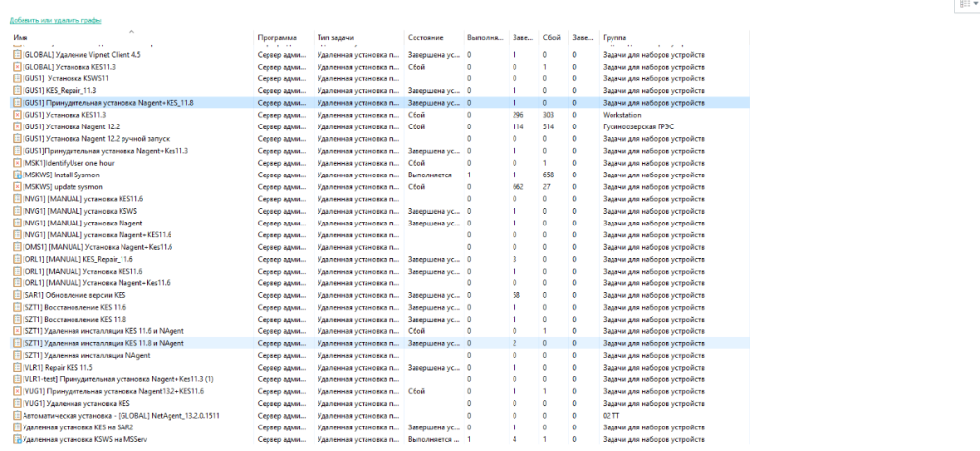Viewport: 980px width, 451px height.
Task: Click the completed count '114' cell
Action: point(517,127)
